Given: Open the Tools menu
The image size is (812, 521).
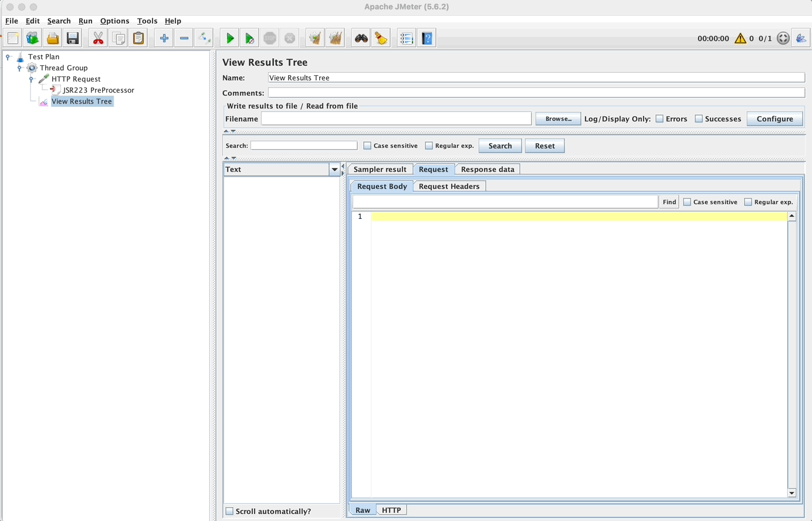Looking at the screenshot, I should [x=147, y=21].
